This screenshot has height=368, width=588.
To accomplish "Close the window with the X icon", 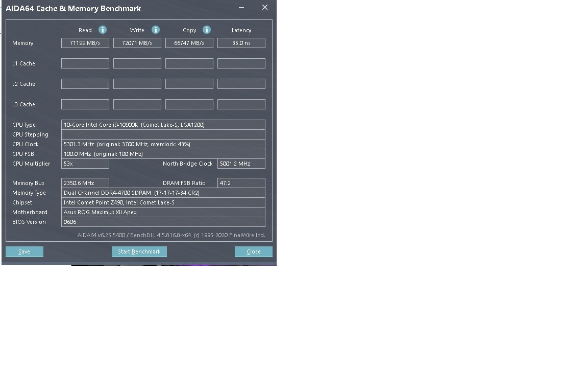I will (265, 8).
